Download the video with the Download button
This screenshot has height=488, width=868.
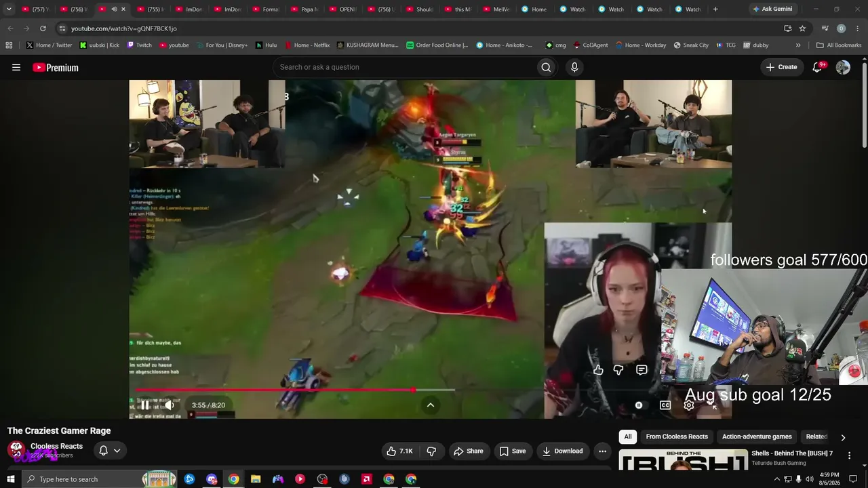click(562, 451)
